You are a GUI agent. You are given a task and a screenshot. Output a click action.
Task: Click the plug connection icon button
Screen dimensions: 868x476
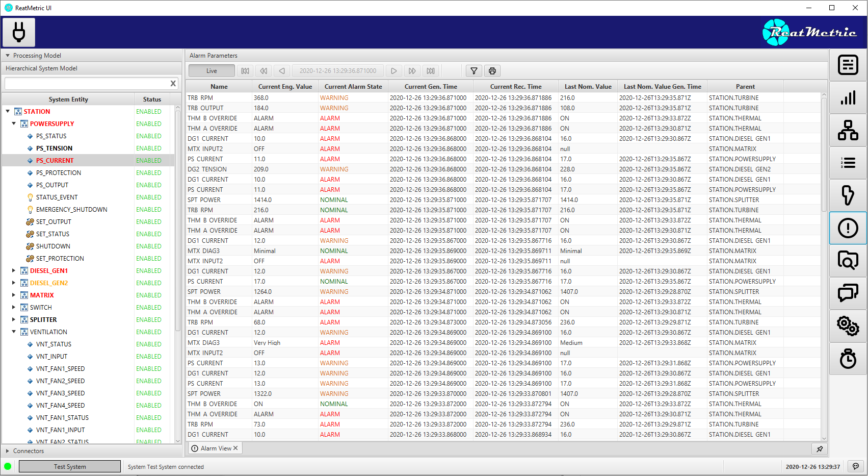point(19,32)
